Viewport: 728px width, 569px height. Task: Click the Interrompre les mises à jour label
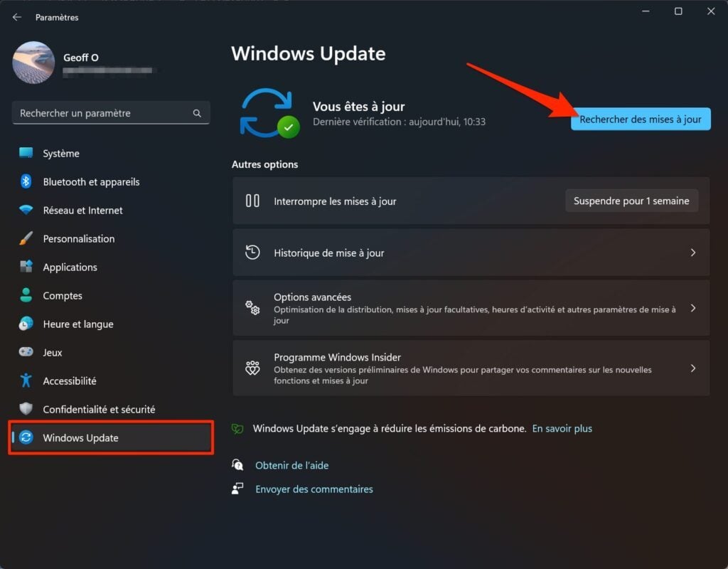tap(335, 201)
